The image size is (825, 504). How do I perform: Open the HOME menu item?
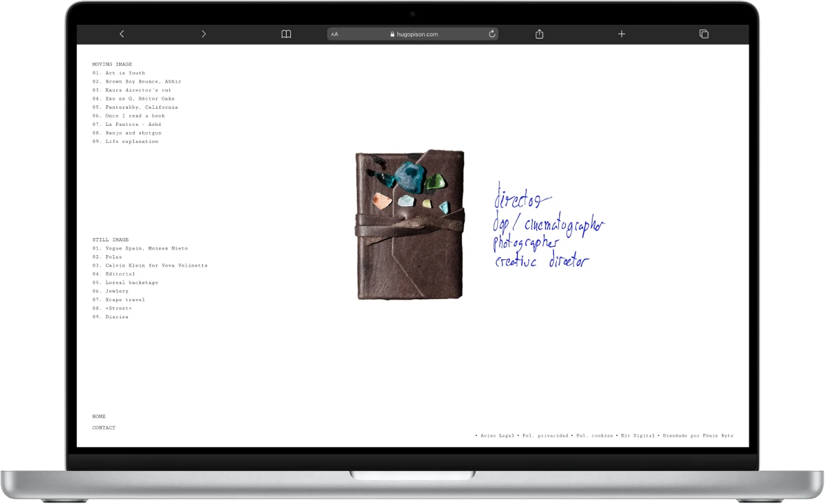coord(99,417)
